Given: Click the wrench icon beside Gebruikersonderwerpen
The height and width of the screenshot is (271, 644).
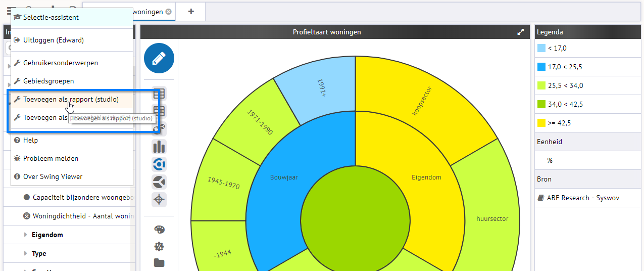Looking at the screenshot, I should pos(17,63).
